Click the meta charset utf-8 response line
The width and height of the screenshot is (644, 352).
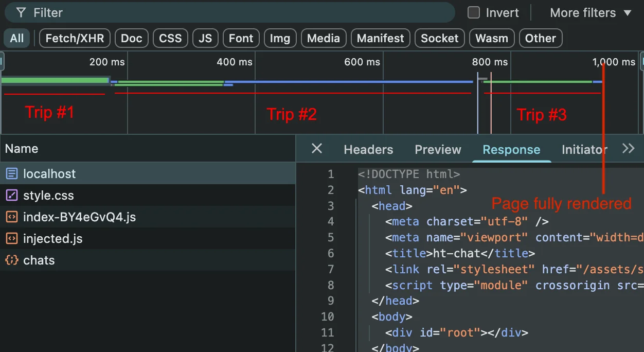tap(467, 221)
